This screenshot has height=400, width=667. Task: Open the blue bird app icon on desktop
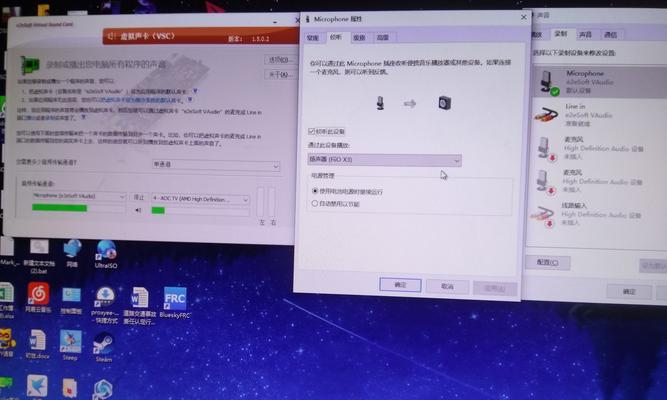pyautogui.click(x=37, y=386)
